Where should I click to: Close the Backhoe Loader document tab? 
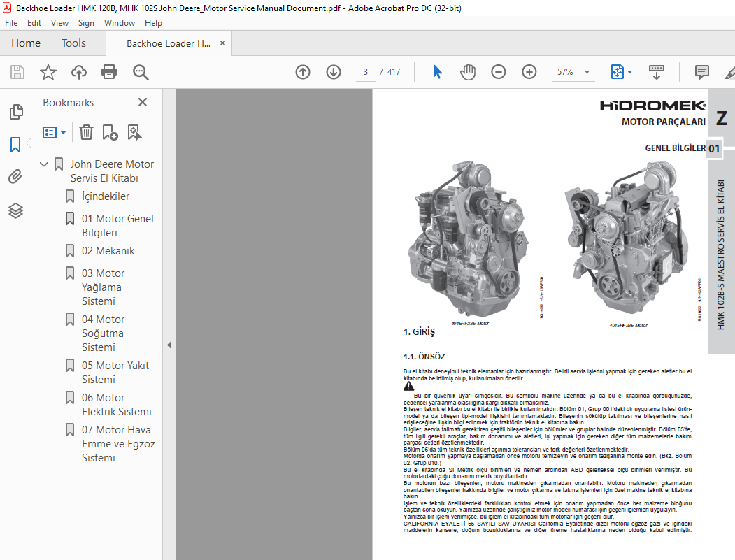point(222,43)
